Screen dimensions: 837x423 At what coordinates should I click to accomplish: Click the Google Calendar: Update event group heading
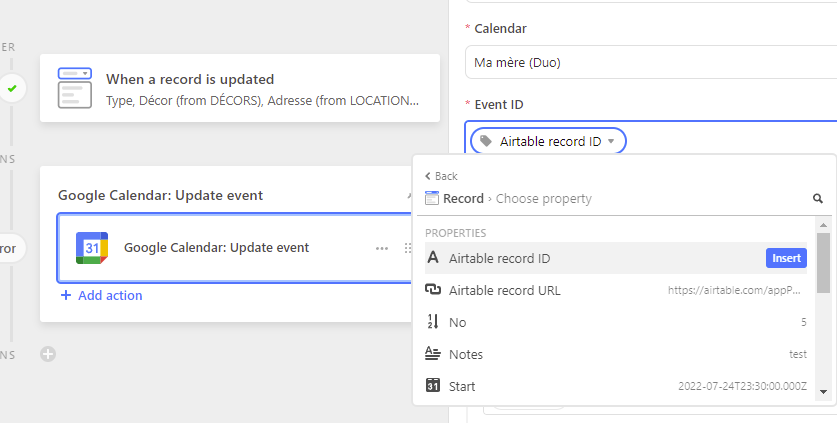[160, 195]
